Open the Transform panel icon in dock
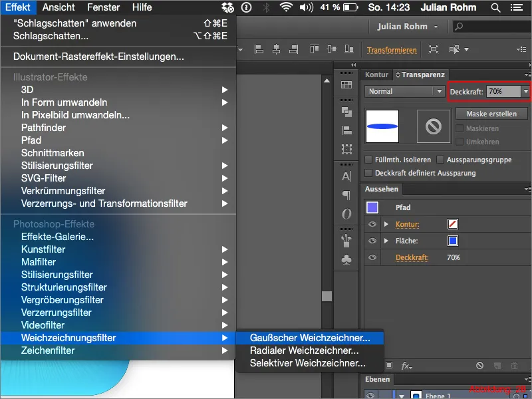This screenshot has width=532, height=399. click(x=346, y=149)
